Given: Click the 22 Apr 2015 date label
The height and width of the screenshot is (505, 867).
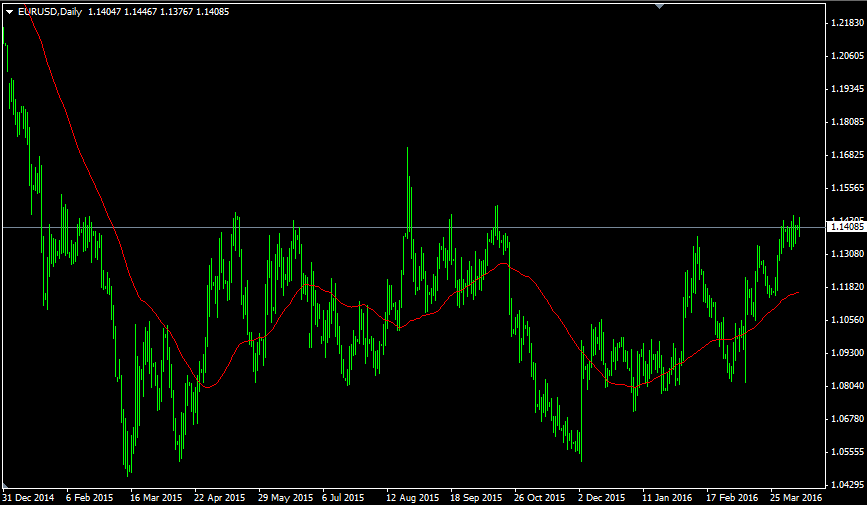Looking at the screenshot, I should 220,498.
